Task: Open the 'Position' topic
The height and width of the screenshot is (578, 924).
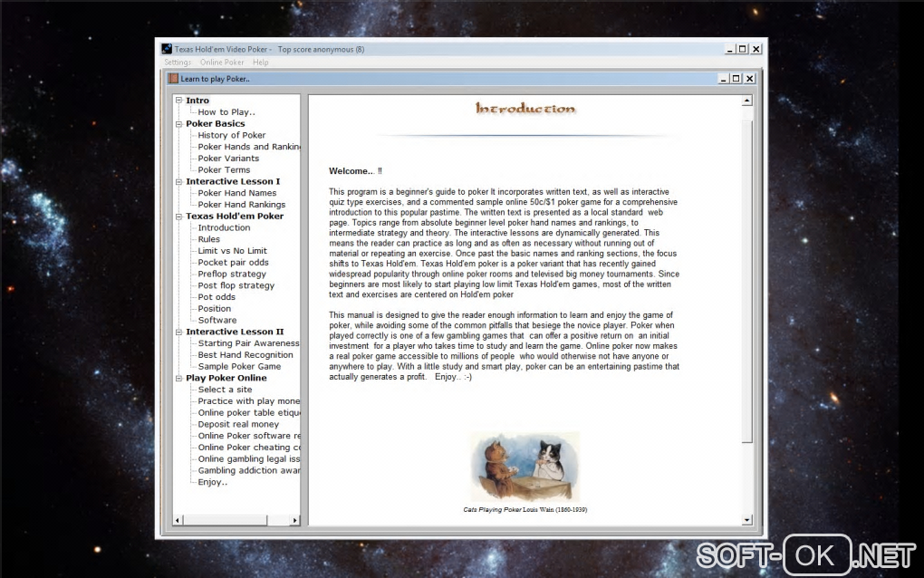Action: 215,308
